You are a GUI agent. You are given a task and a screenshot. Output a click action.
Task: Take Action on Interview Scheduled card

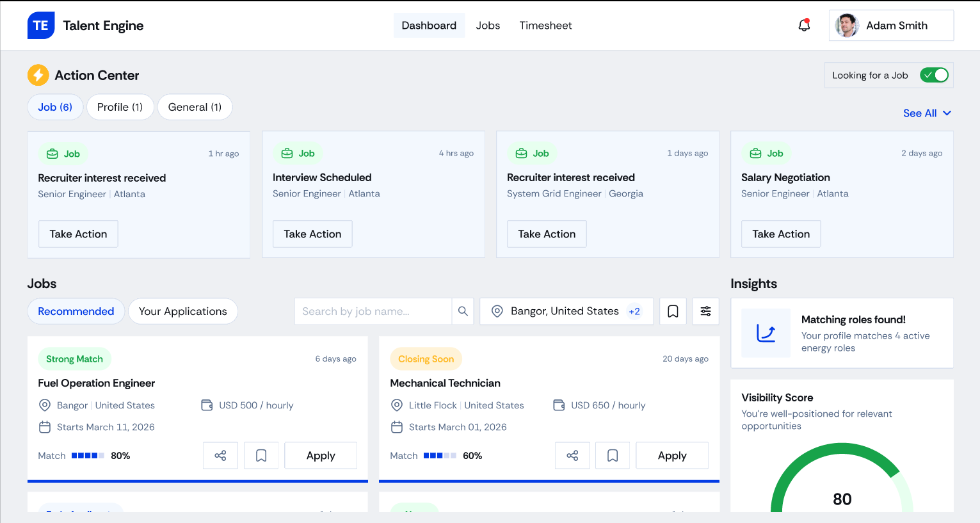(312, 234)
